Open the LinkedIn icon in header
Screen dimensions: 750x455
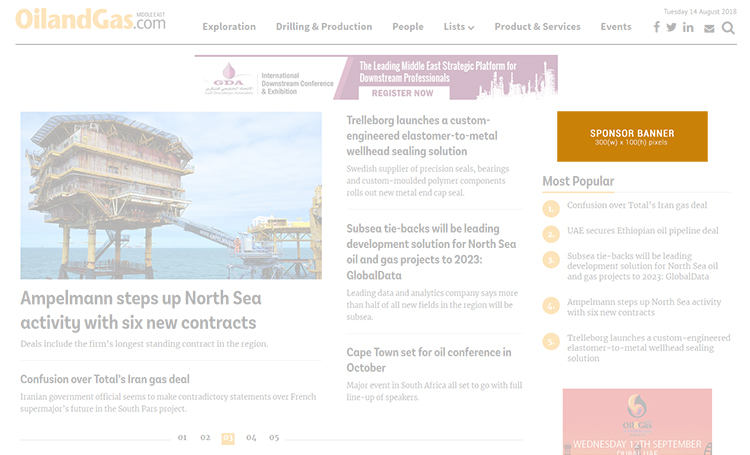pyautogui.click(x=688, y=28)
